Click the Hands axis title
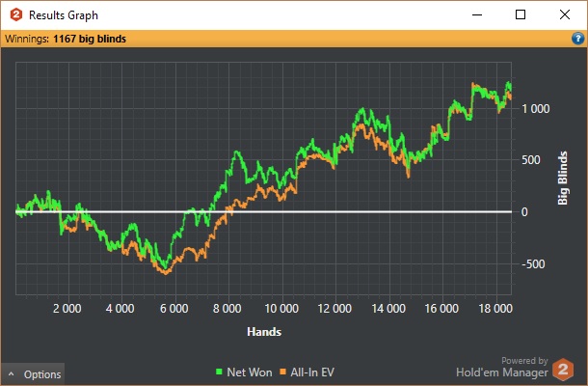The image size is (588, 386). 264,332
